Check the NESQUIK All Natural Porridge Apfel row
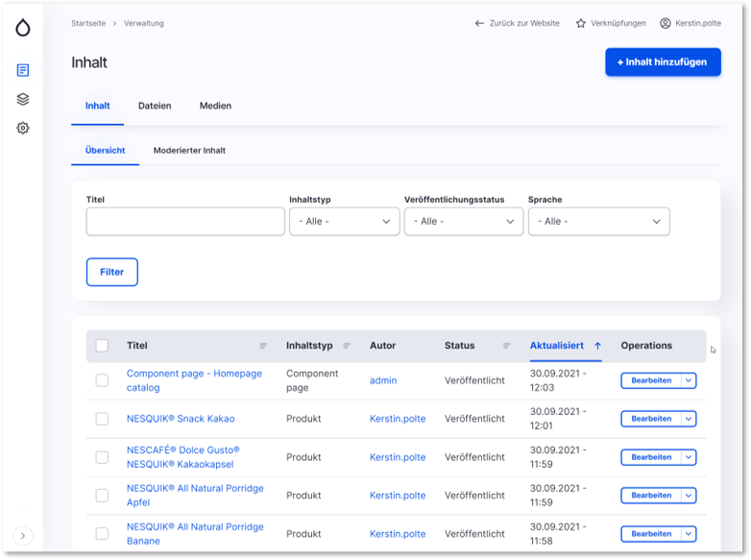Viewport: 751px width, 560px height. click(x=102, y=496)
